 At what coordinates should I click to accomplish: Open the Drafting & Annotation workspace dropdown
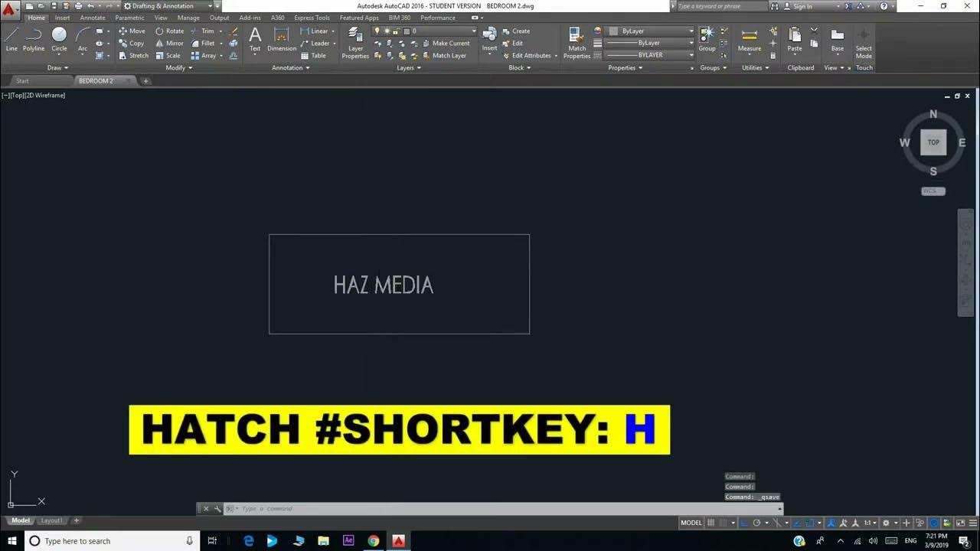pyautogui.click(x=167, y=6)
